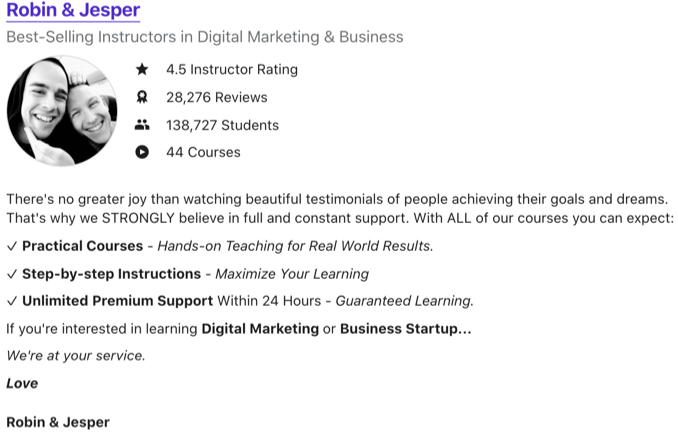Click the 138,727 Students text
The image size is (678, 435).
(222, 125)
